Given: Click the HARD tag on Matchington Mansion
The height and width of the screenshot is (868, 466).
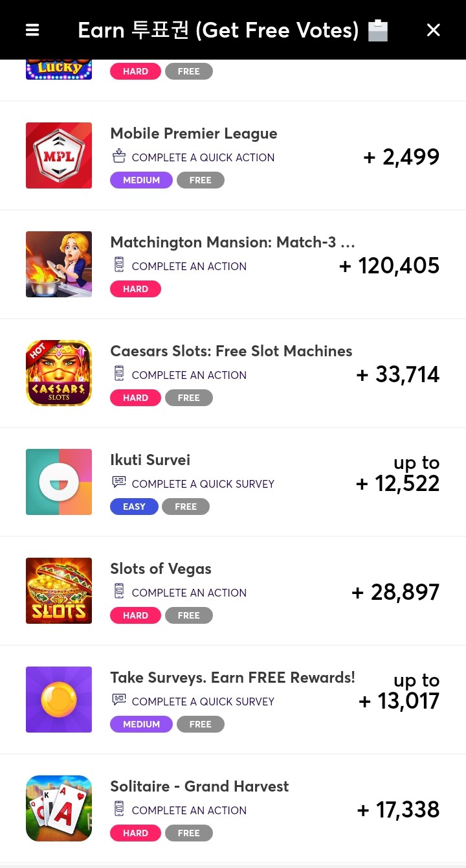Looking at the screenshot, I should point(135,289).
